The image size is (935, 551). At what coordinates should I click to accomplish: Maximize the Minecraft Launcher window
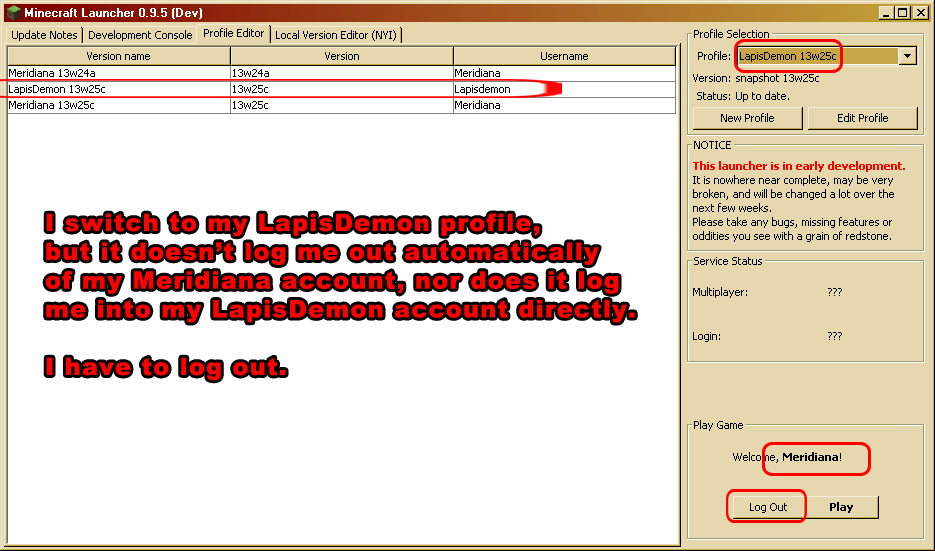902,13
